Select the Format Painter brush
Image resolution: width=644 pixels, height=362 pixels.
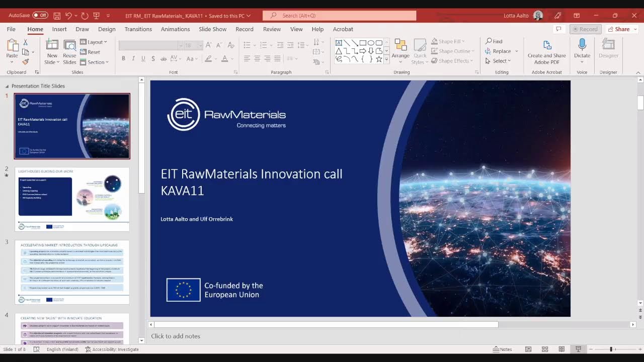pyautogui.click(x=26, y=62)
